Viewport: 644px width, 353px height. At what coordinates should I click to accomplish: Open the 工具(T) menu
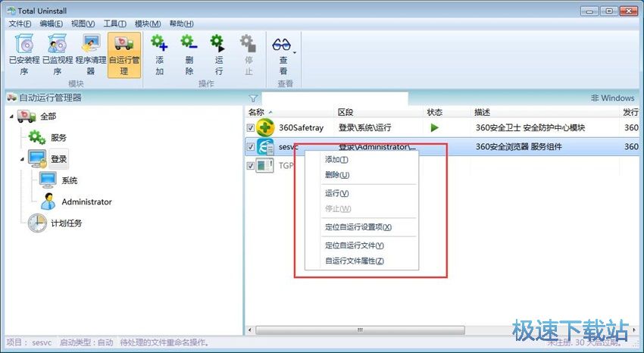coord(114,23)
